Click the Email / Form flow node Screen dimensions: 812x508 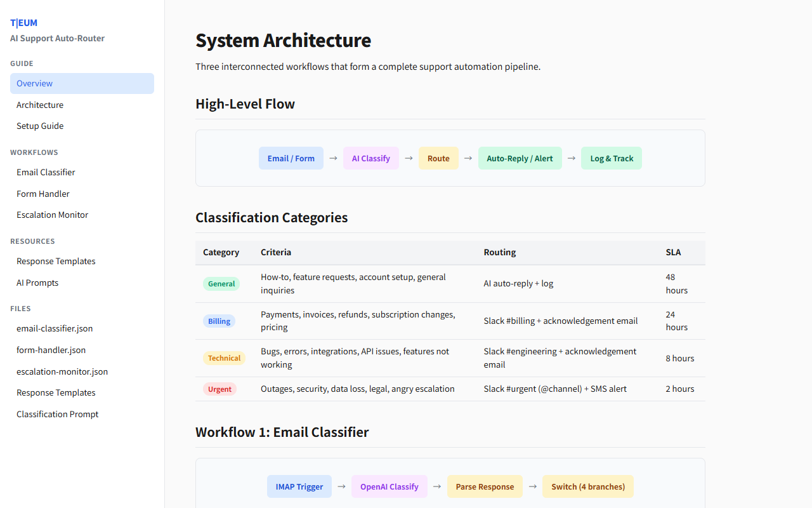291,158
